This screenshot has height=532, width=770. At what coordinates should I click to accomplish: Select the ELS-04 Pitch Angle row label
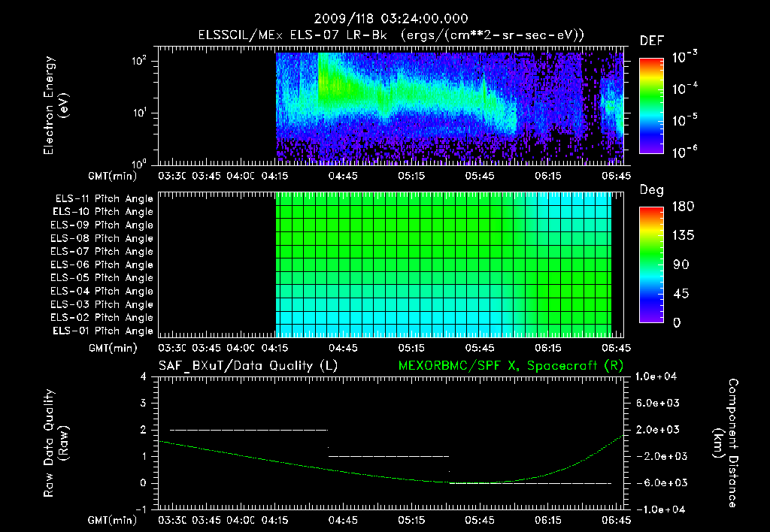[x=102, y=291]
